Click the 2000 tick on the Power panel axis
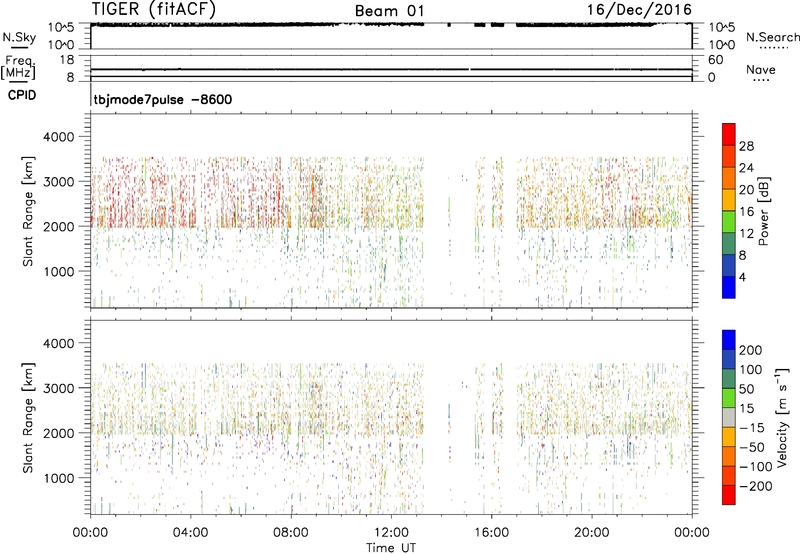This screenshot has height=554, width=800. pos(58,226)
